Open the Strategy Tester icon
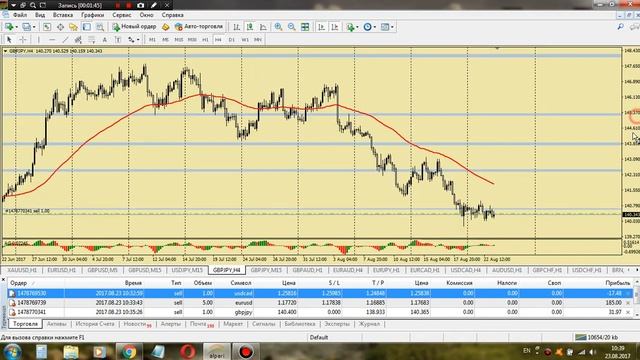This screenshot has height=360, width=640. pos(100,27)
